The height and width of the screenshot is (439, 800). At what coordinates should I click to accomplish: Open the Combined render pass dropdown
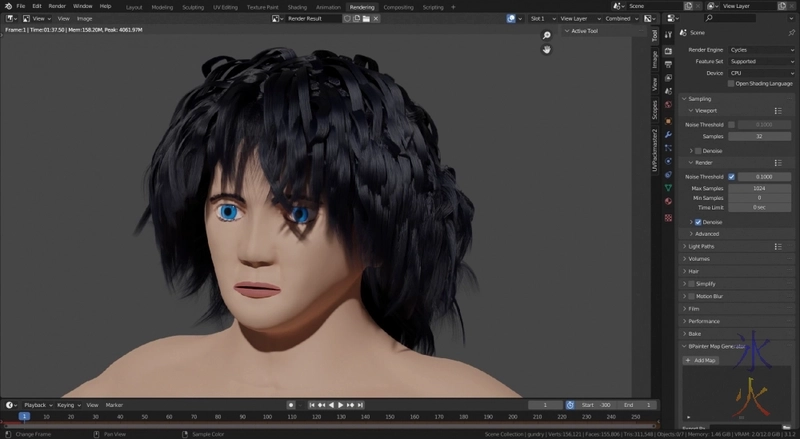[x=621, y=18]
